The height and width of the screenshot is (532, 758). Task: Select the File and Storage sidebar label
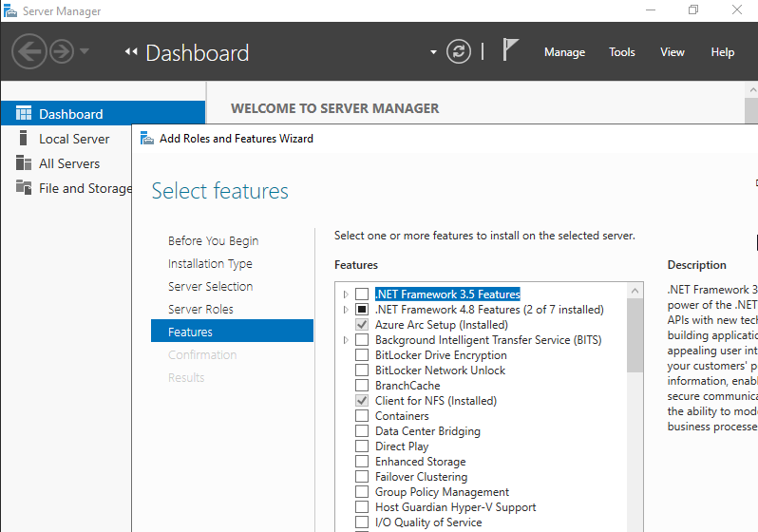85,188
